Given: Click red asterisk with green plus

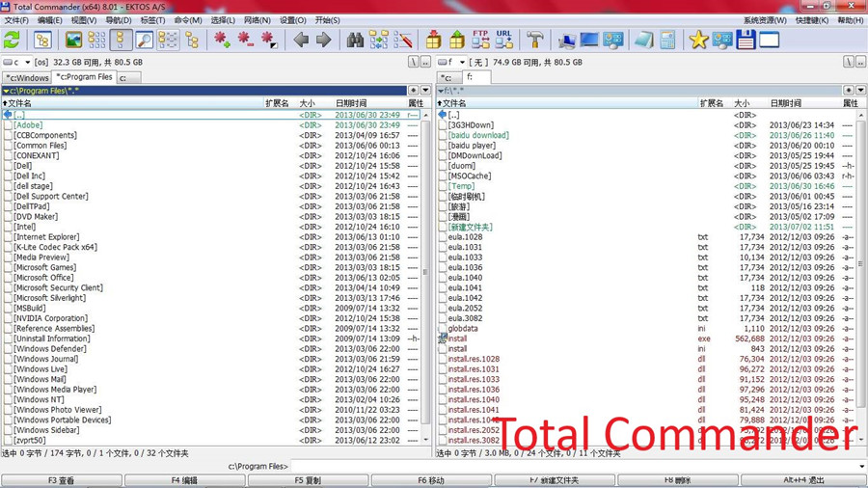Looking at the screenshot, I should tap(223, 40).
